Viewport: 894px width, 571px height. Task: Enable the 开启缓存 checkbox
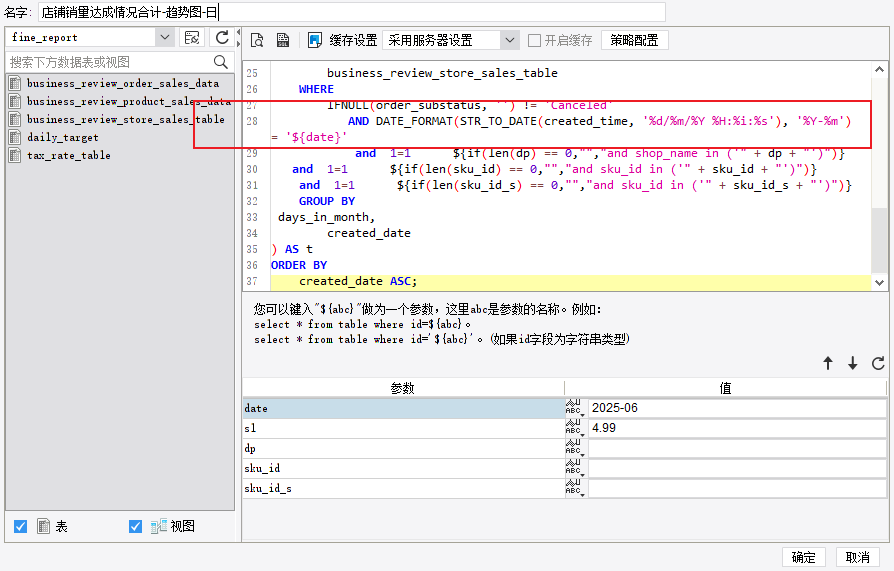click(x=534, y=41)
